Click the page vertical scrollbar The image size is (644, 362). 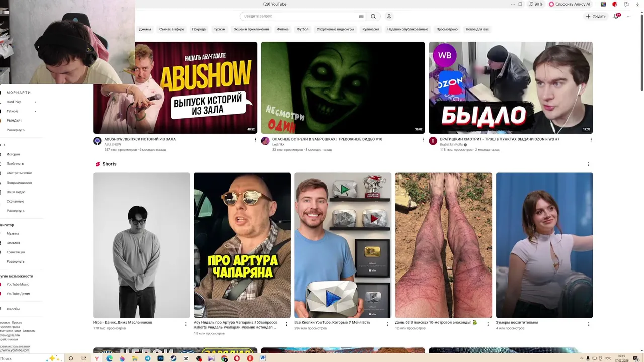click(x=641, y=53)
